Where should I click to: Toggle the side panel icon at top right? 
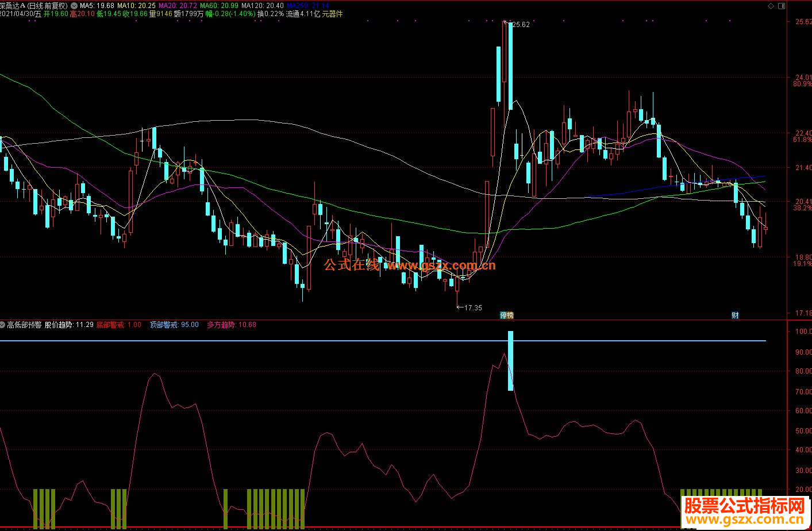click(782, 6)
